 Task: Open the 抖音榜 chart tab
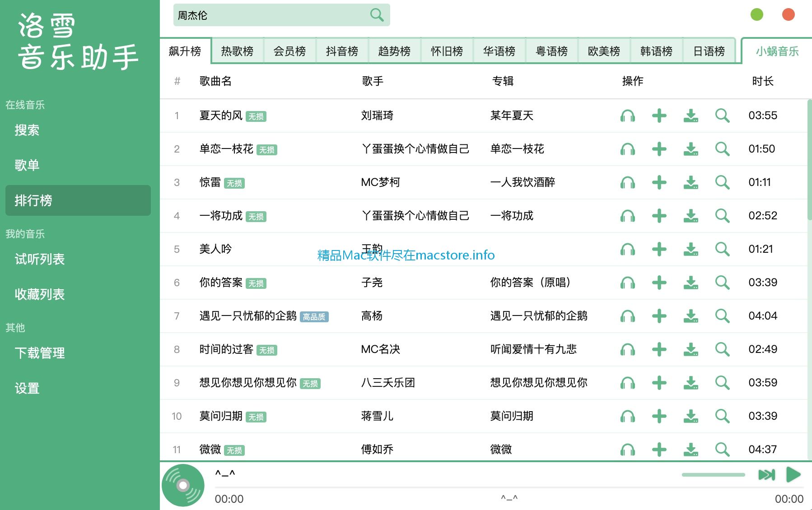342,51
